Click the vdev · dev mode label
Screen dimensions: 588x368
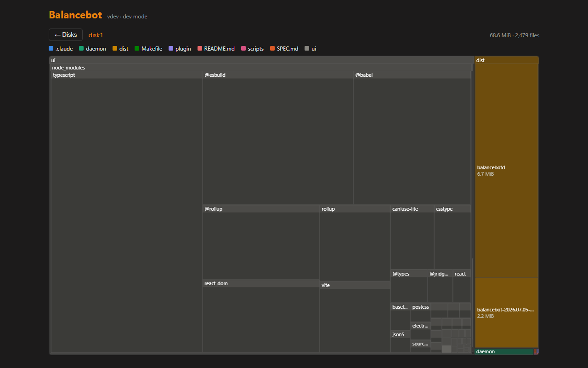127,17
